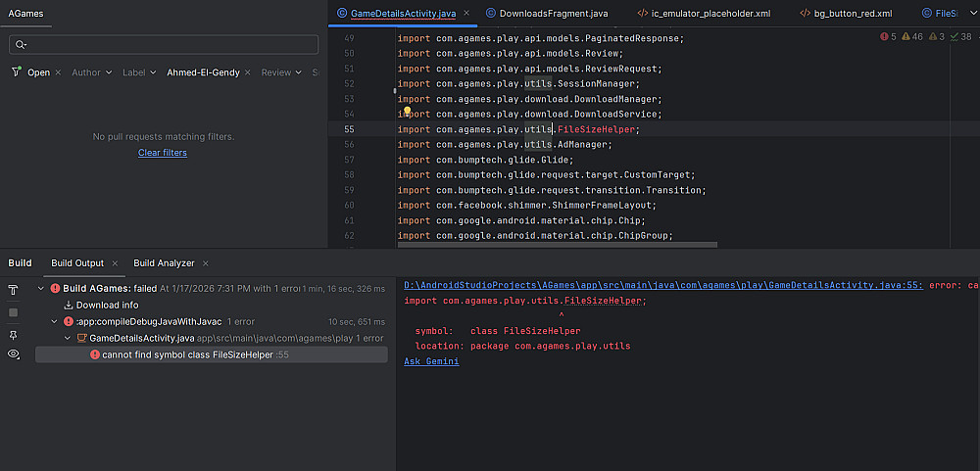Collapse the Build AGames failed node
Image resolution: width=980 pixels, height=471 pixels.
pos(41,289)
